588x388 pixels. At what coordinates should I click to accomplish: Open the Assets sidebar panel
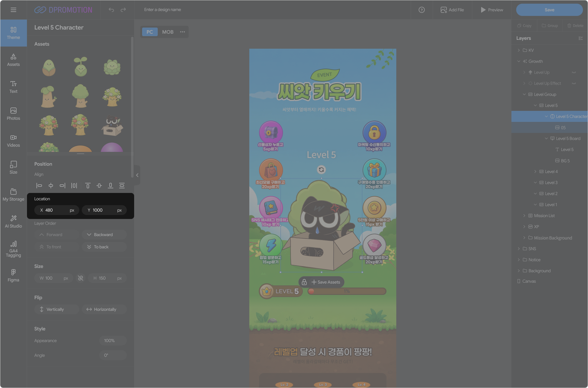(13, 60)
